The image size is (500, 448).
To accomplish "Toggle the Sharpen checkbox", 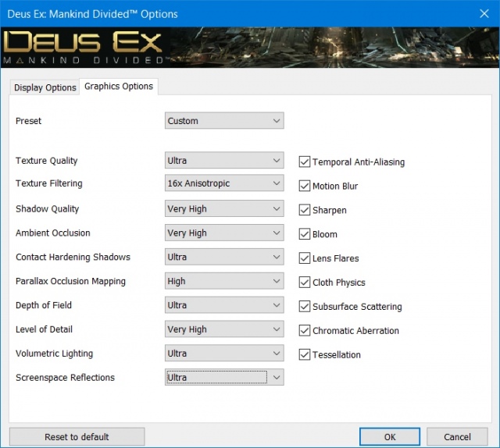I will pos(305,210).
